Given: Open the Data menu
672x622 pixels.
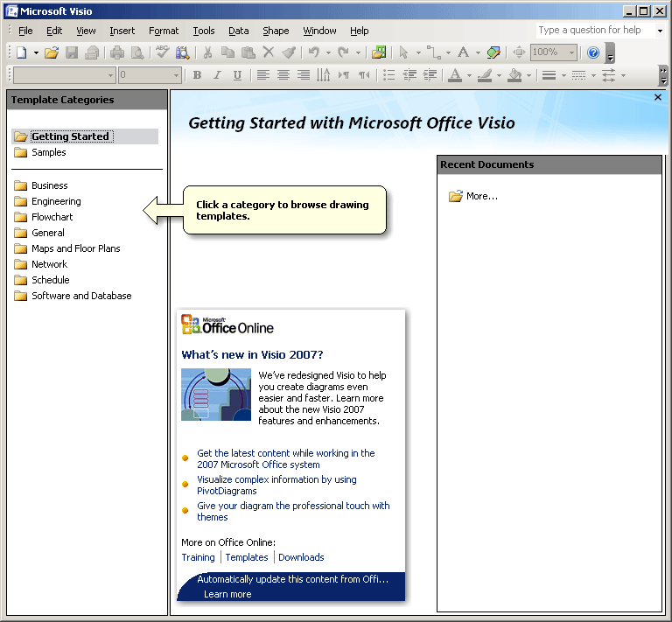Looking at the screenshot, I should tap(239, 31).
